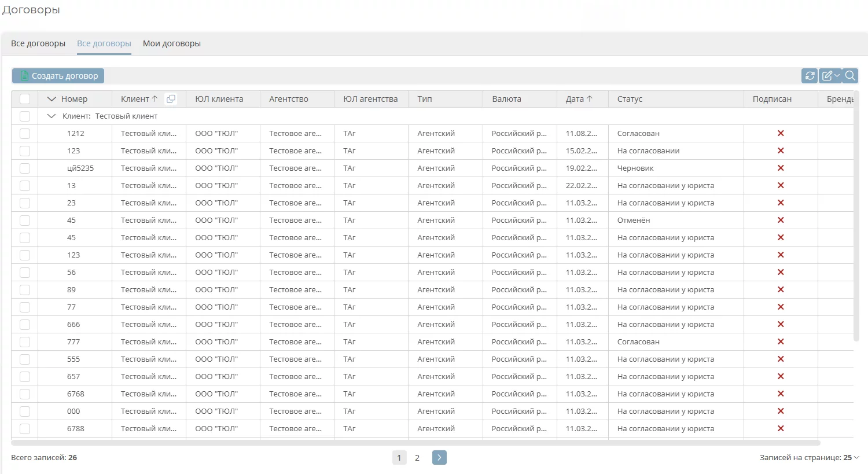Click the refresh table icon
The width and height of the screenshot is (868, 474).
(810, 76)
